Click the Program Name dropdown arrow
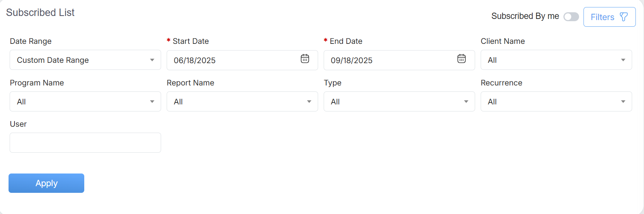644x214 pixels. (152, 102)
